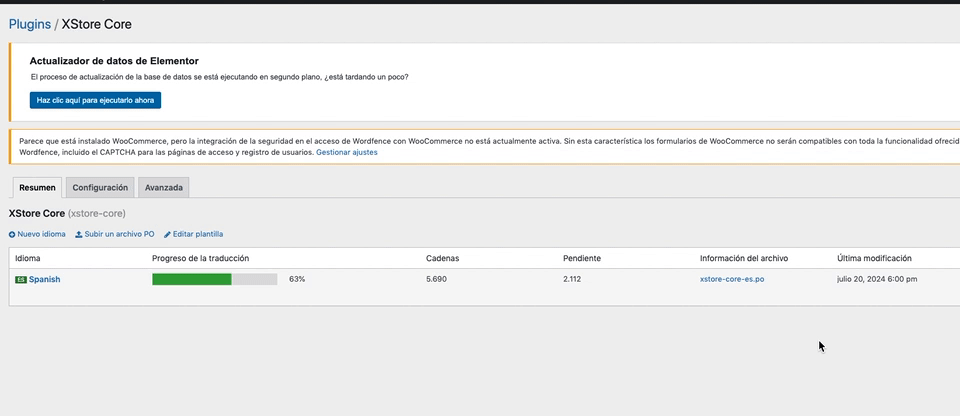Click the upload icon for Subir un archivo PO
Image resolution: width=960 pixels, height=416 pixels.
click(x=79, y=234)
